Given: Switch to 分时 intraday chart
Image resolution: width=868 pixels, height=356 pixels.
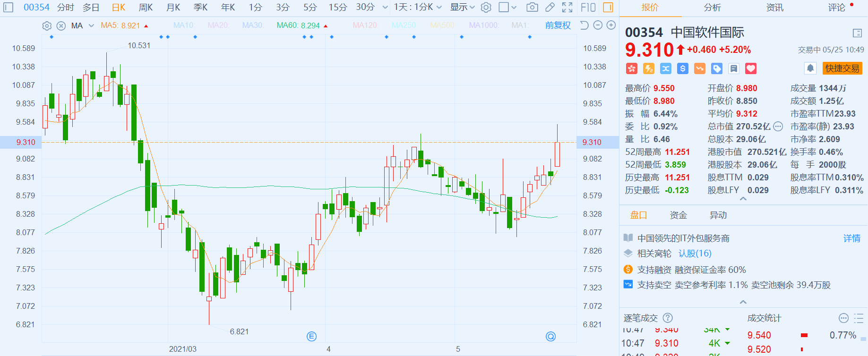Looking at the screenshot, I should click(x=65, y=8).
